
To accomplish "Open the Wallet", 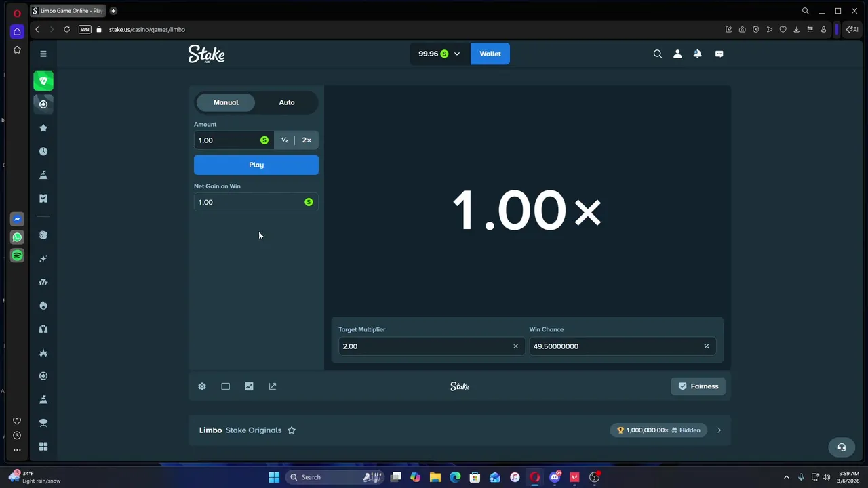I will [490, 54].
